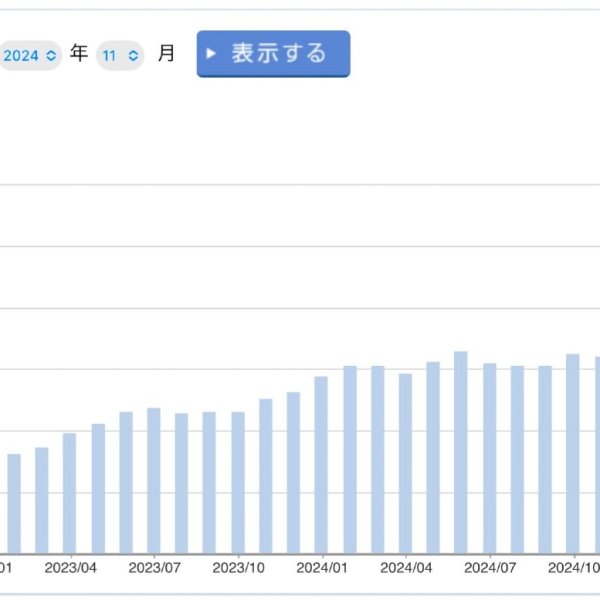Click the 2024/07 x-axis label

[x=489, y=568]
